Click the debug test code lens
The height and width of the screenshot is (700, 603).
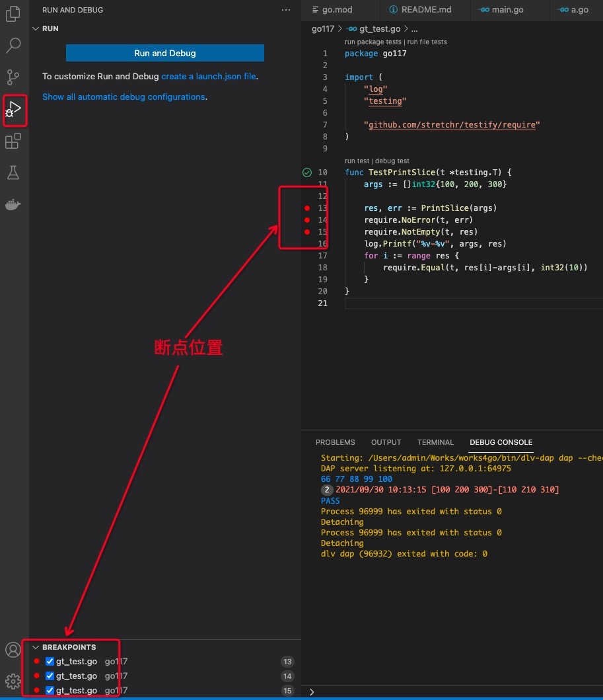(x=392, y=161)
